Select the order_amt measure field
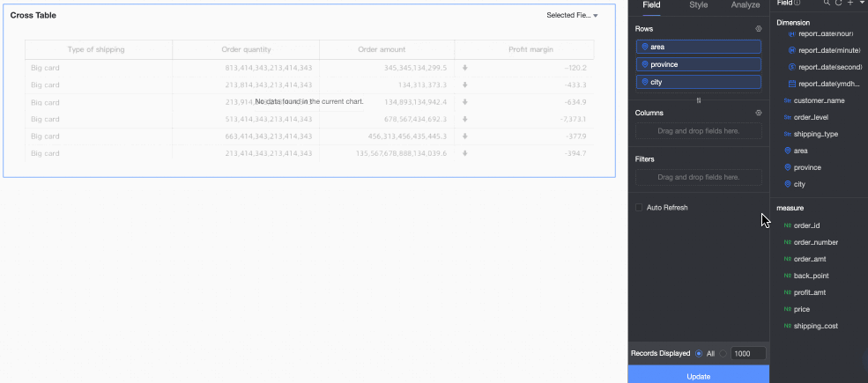Screen dimensions: 868x383 tap(810, 259)
